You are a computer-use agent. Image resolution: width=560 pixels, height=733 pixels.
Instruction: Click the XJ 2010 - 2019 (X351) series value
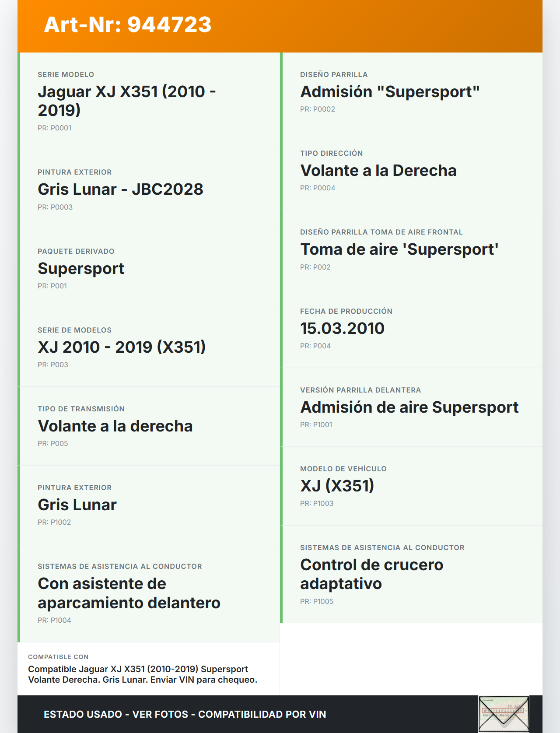tap(122, 347)
